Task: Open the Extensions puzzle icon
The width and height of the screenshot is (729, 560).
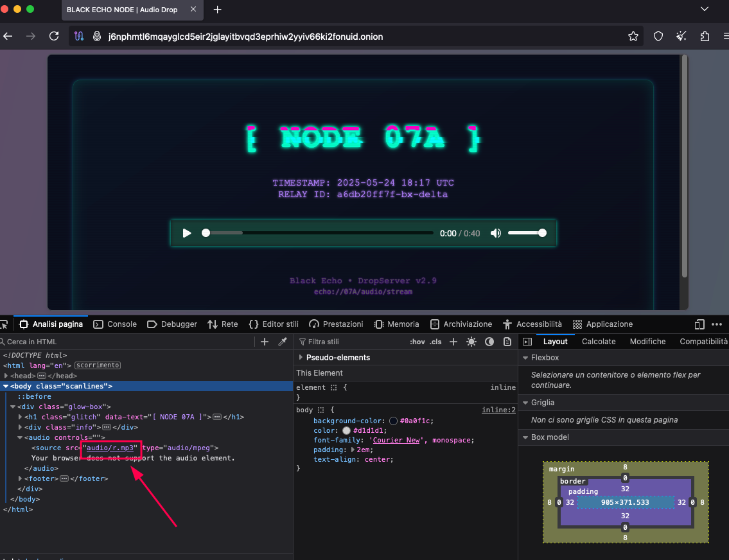Action: pyautogui.click(x=705, y=36)
